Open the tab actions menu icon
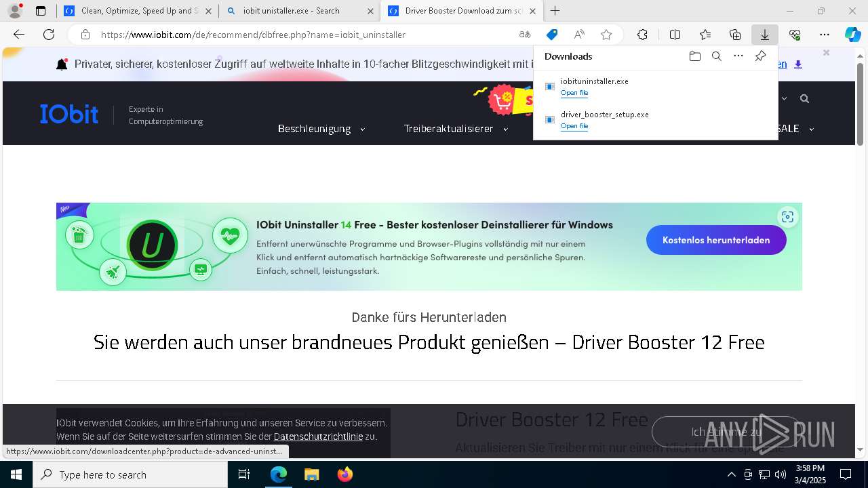Image resolution: width=868 pixels, height=488 pixels. (x=41, y=11)
